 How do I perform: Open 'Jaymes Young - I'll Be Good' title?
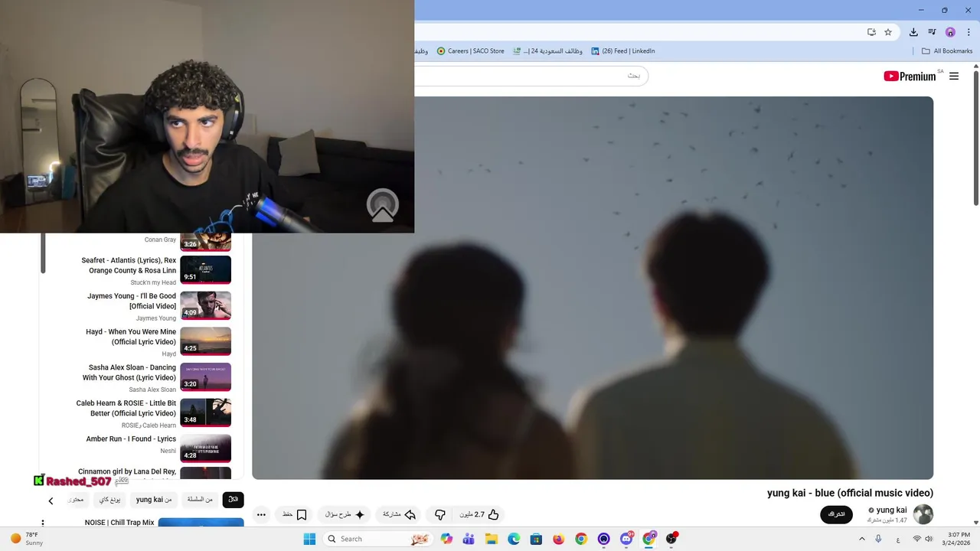click(x=132, y=301)
